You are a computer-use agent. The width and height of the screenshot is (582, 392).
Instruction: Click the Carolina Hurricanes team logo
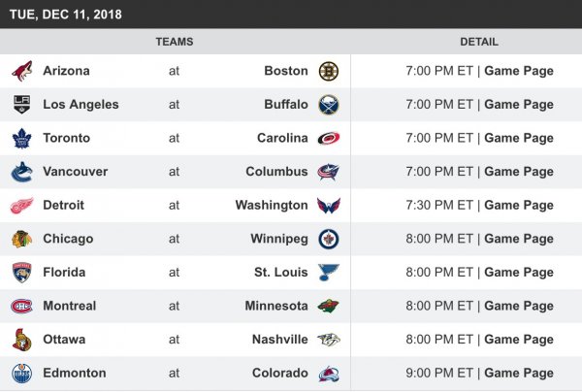coord(329,138)
